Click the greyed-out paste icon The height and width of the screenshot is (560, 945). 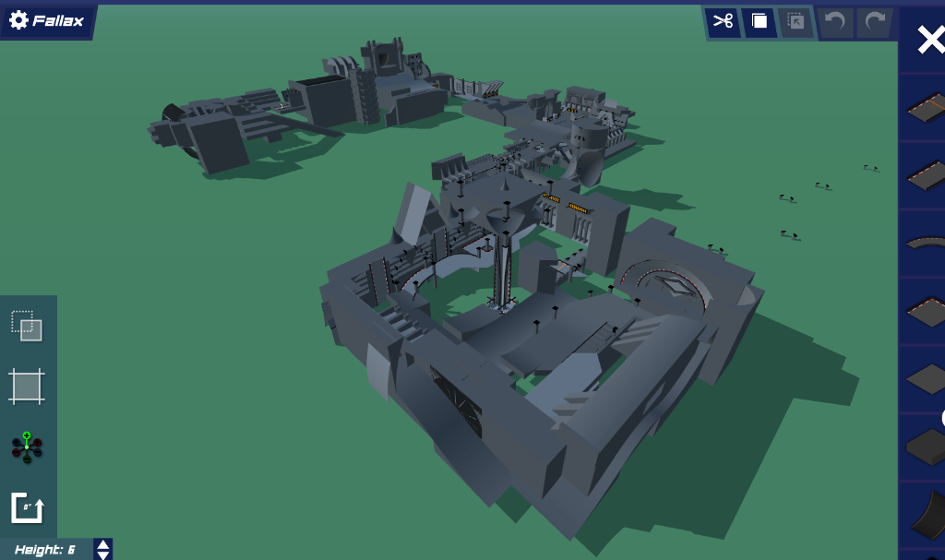[795, 21]
